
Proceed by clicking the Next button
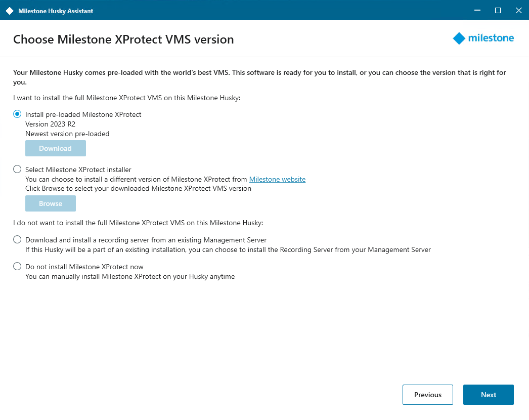click(x=488, y=395)
